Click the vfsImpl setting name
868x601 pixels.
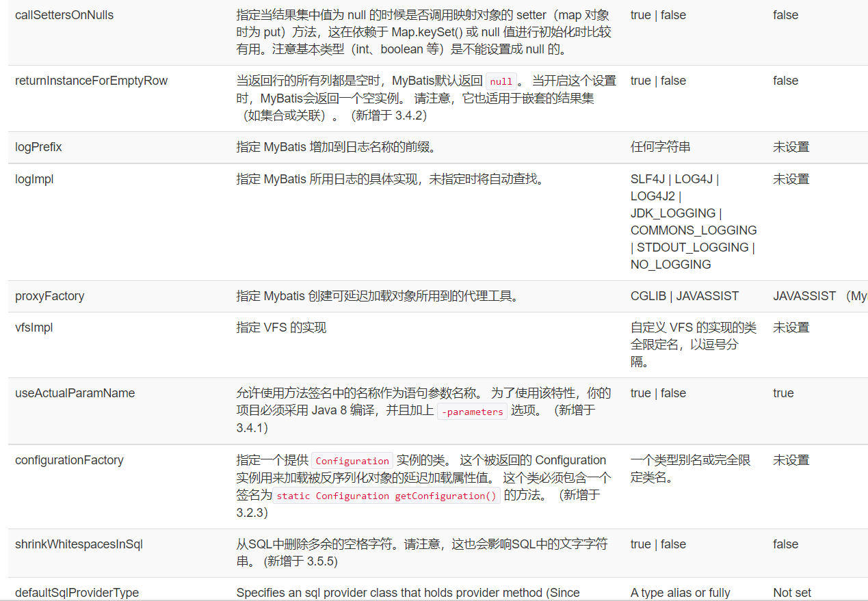click(34, 328)
